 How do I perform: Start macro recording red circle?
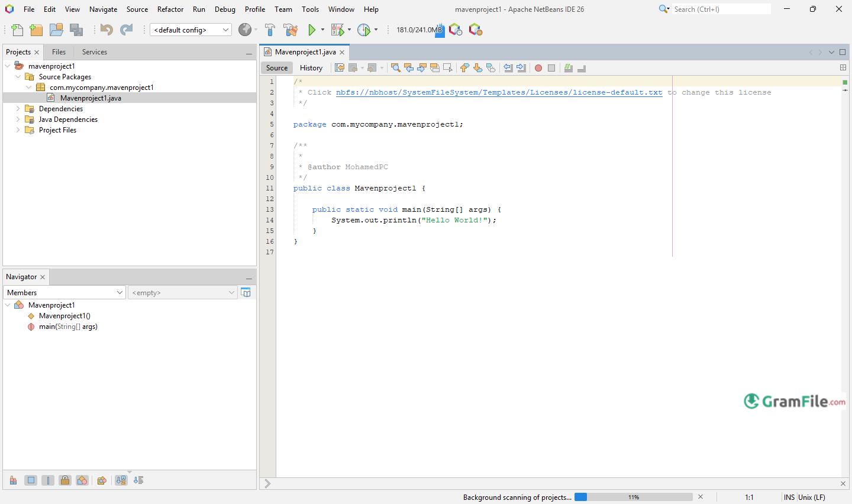538,68
